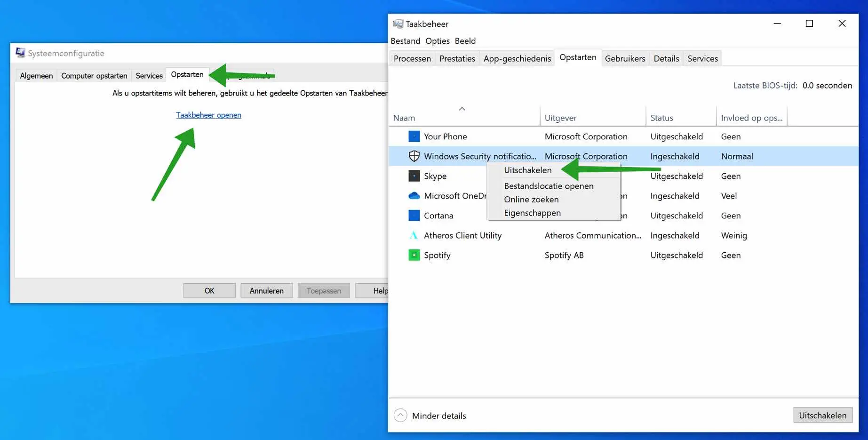Select the Atheros Client Utility entry

click(x=623, y=235)
